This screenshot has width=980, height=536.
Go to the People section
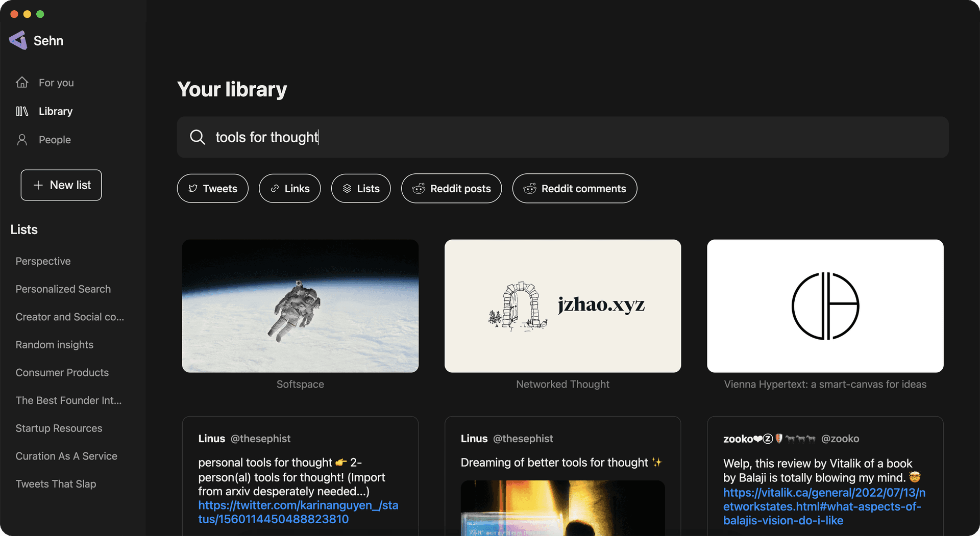pyautogui.click(x=55, y=140)
